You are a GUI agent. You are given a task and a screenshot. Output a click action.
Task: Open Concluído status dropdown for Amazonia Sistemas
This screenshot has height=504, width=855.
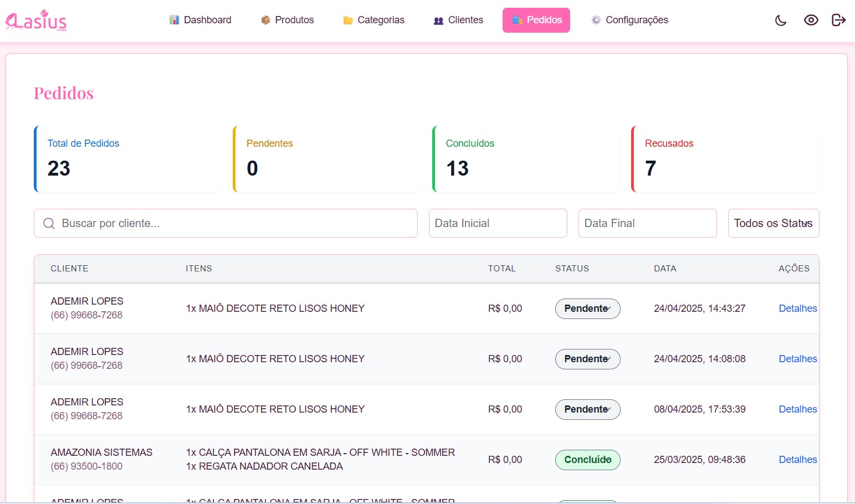588,460
